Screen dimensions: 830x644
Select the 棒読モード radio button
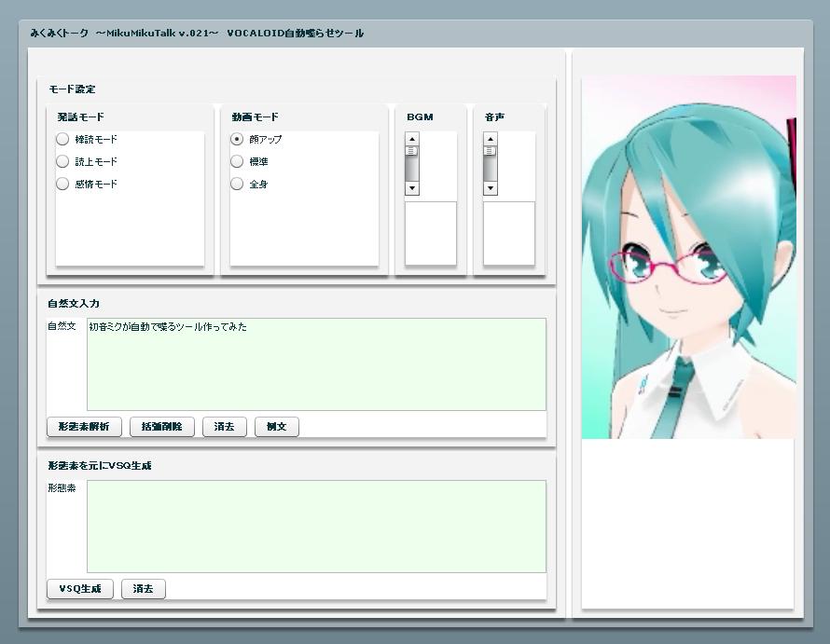[x=62, y=139]
